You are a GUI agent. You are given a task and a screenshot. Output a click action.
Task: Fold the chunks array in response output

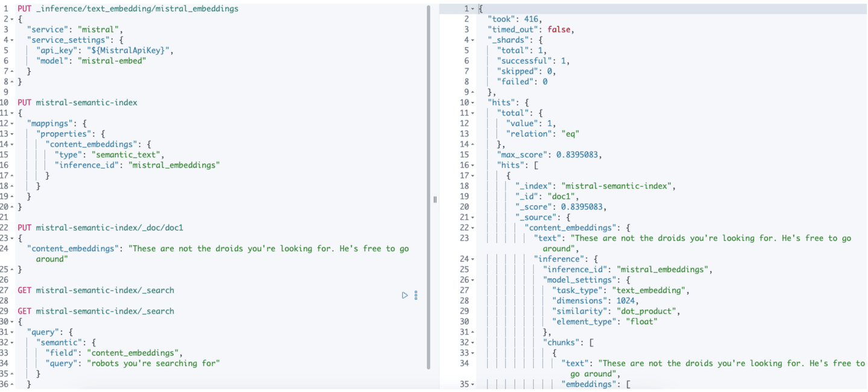(x=474, y=343)
